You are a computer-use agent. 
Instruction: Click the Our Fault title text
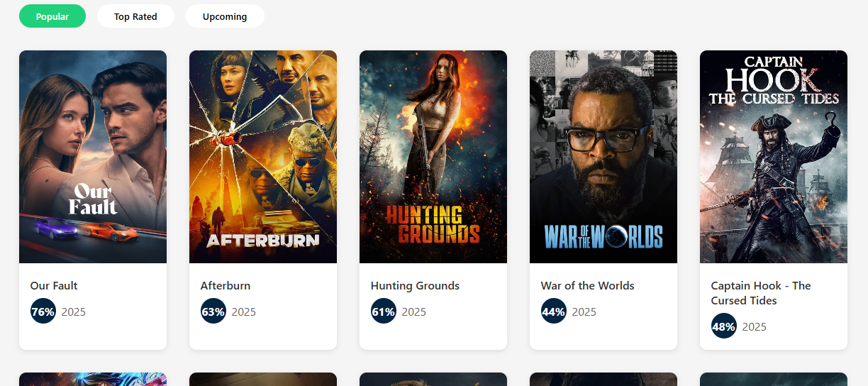point(54,286)
